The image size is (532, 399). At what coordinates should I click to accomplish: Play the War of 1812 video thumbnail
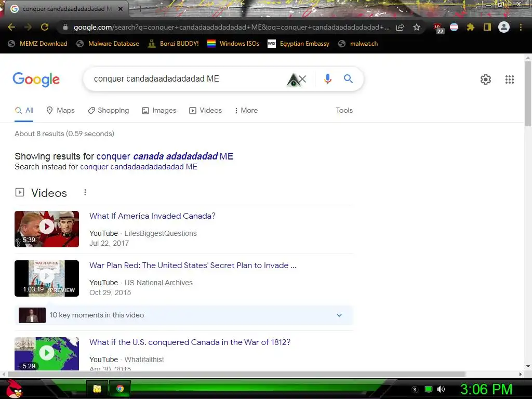pos(47,353)
